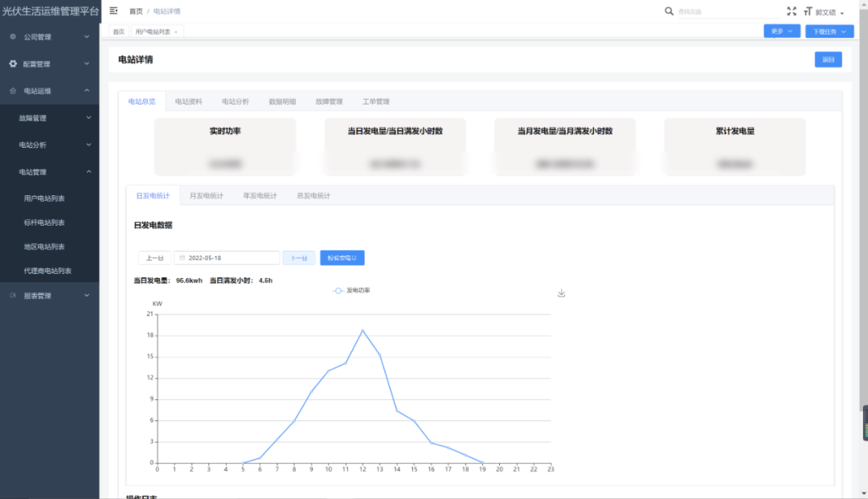Screen dimensions: 868x499
Task: Click the blue button beside 下一日
Action: coord(342,258)
